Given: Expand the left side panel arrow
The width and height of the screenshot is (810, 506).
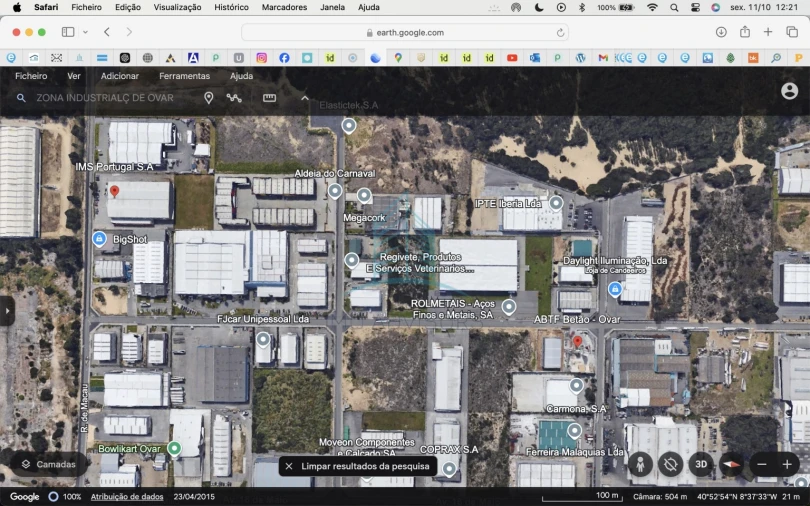Looking at the screenshot, I should pyautogui.click(x=7, y=310).
